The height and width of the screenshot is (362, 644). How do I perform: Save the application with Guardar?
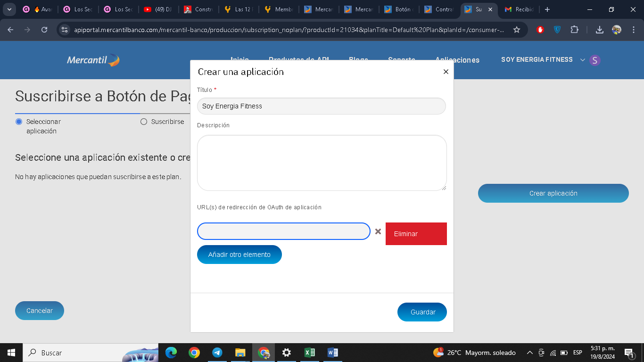[422, 312]
